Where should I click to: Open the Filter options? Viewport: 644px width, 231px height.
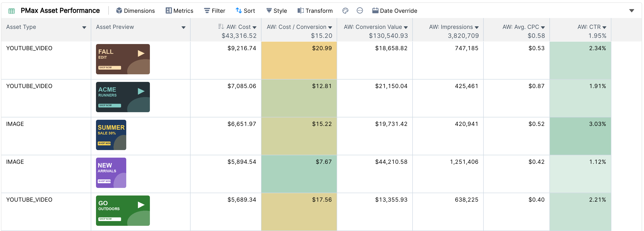click(214, 11)
